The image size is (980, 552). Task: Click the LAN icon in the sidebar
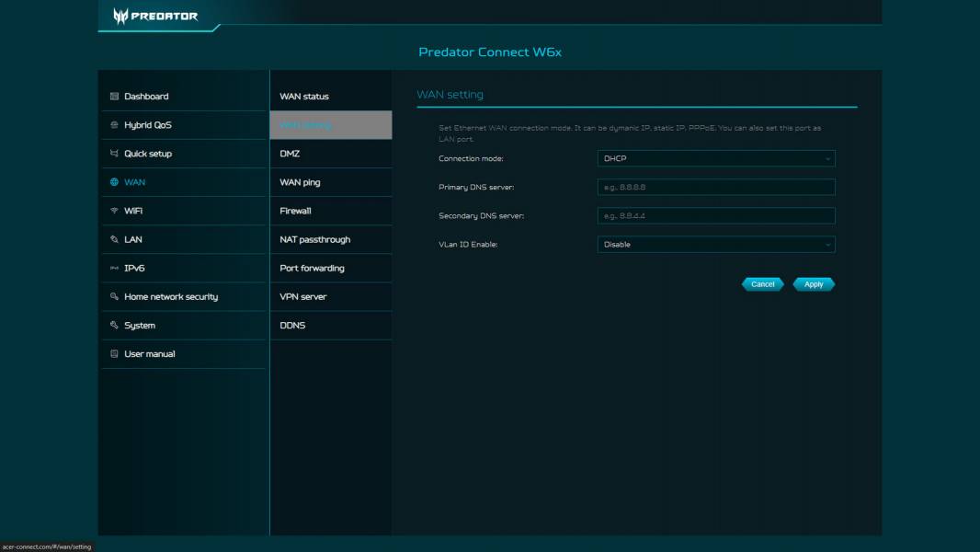[112, 237]
